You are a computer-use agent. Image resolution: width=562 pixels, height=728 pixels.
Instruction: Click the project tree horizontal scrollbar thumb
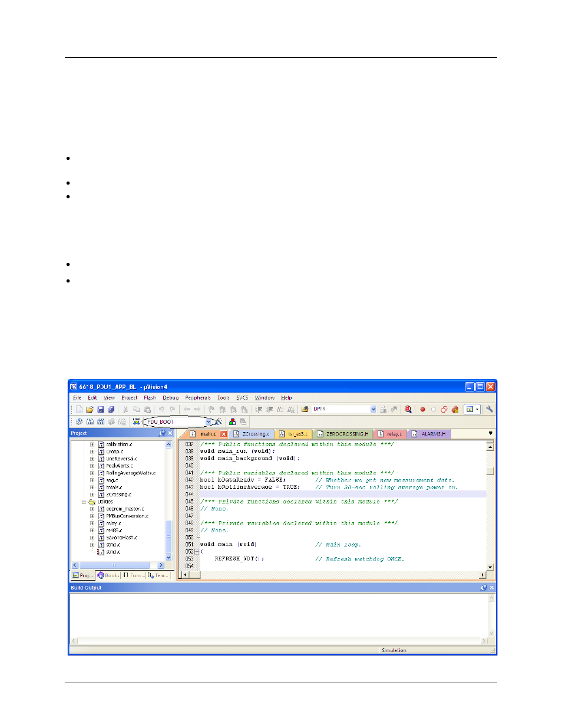click(x=114, y=565)
